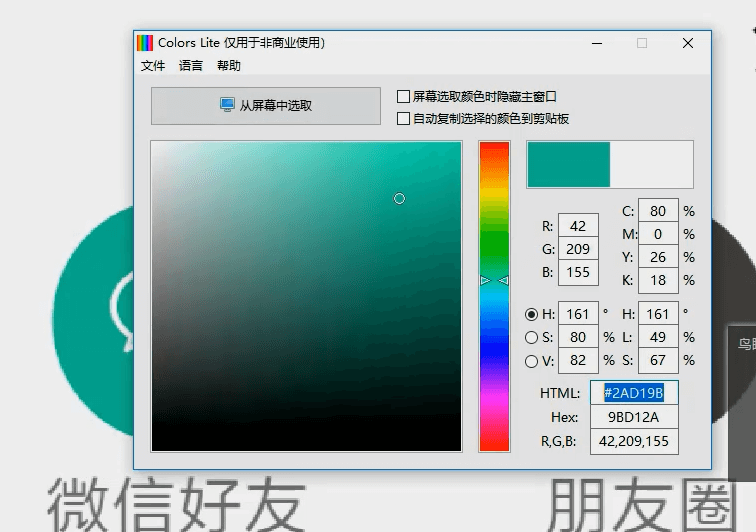Click the R,G,B: label
The height and width of the screenshot is (532, 756).
(558, 441)
